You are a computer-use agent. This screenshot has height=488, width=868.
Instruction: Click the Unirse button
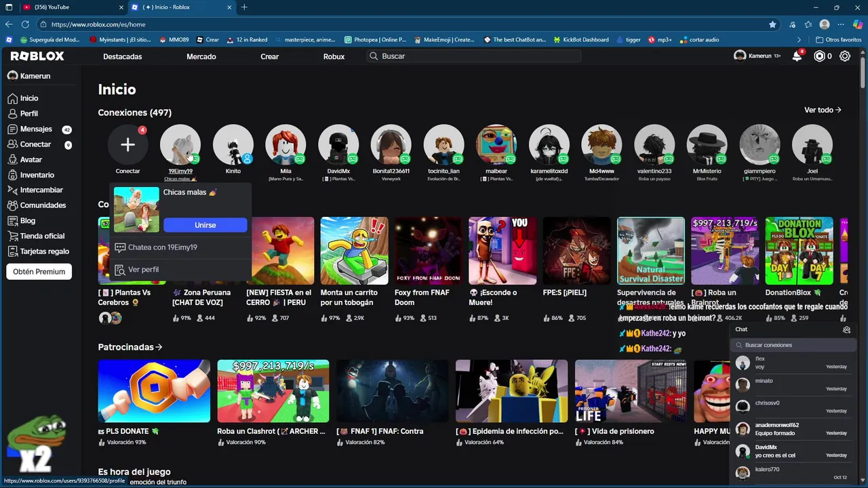pyautogui.click(x=205, y=225)
